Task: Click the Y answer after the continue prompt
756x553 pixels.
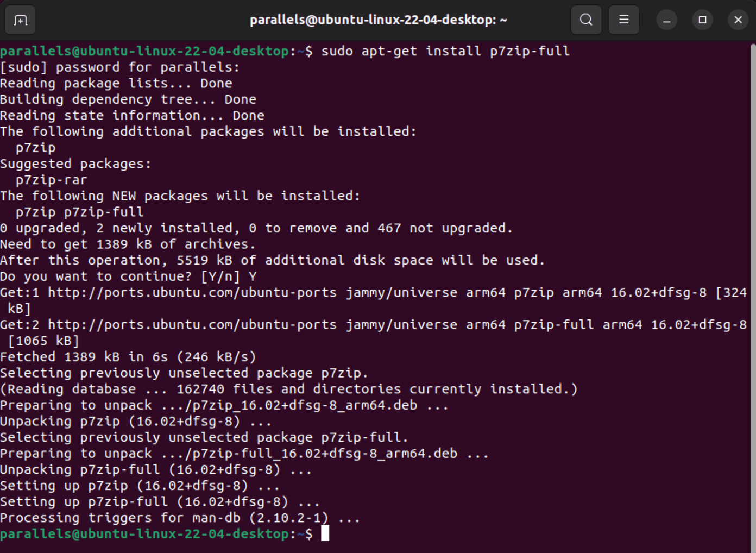Action: point(253,276)
